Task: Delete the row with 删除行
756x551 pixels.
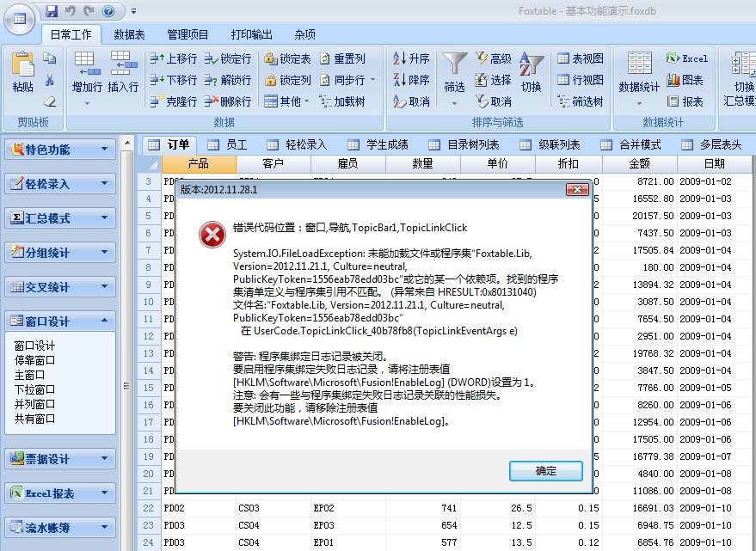Action: 228,101
